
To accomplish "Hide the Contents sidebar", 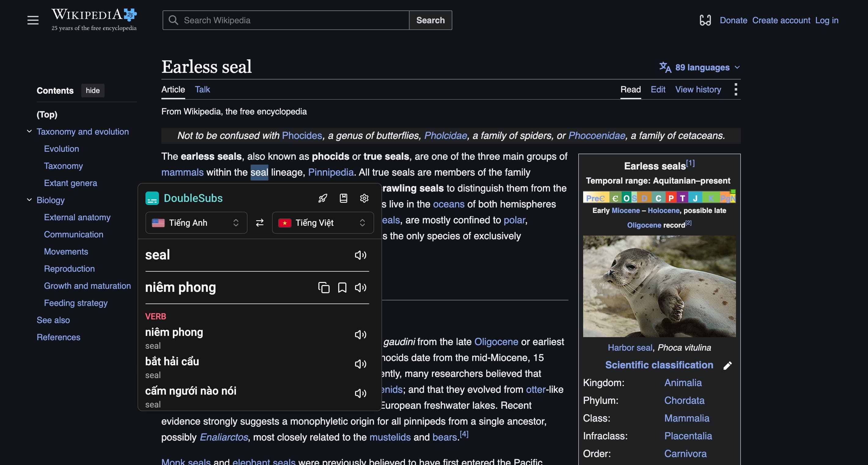I will pos(93,90).
